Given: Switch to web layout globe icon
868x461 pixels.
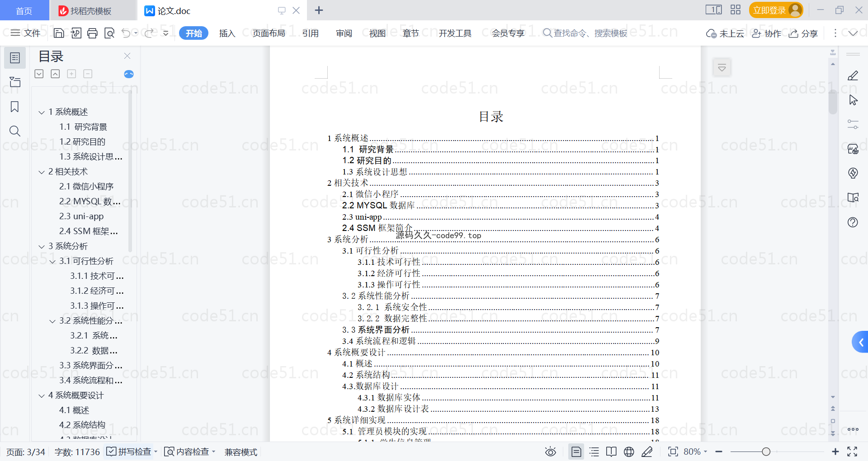Looking at the screenshot, I should [x=629, y=452].
